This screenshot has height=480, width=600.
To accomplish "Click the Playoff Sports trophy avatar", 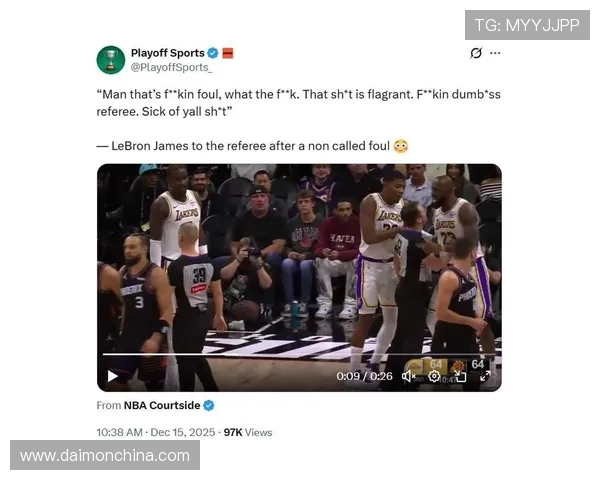I will pos(111,60).
